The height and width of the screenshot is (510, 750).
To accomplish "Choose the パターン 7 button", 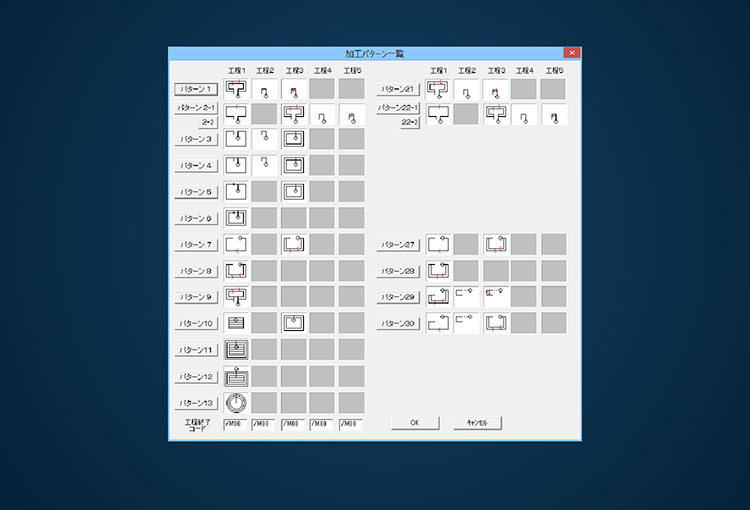I will click(196, 244).
